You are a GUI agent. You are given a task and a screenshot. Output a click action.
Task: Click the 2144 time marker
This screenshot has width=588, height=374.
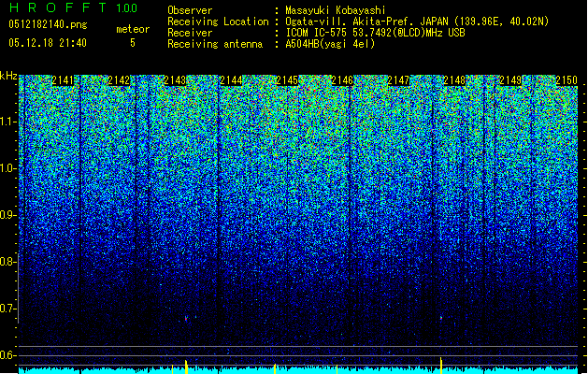[231, 80]
